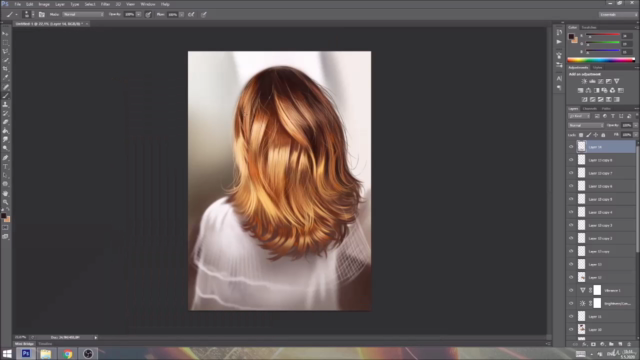This screenshot has width=640, height=360.
Task: Enable airbrush mode in options bar
Action: pos(191,14)
